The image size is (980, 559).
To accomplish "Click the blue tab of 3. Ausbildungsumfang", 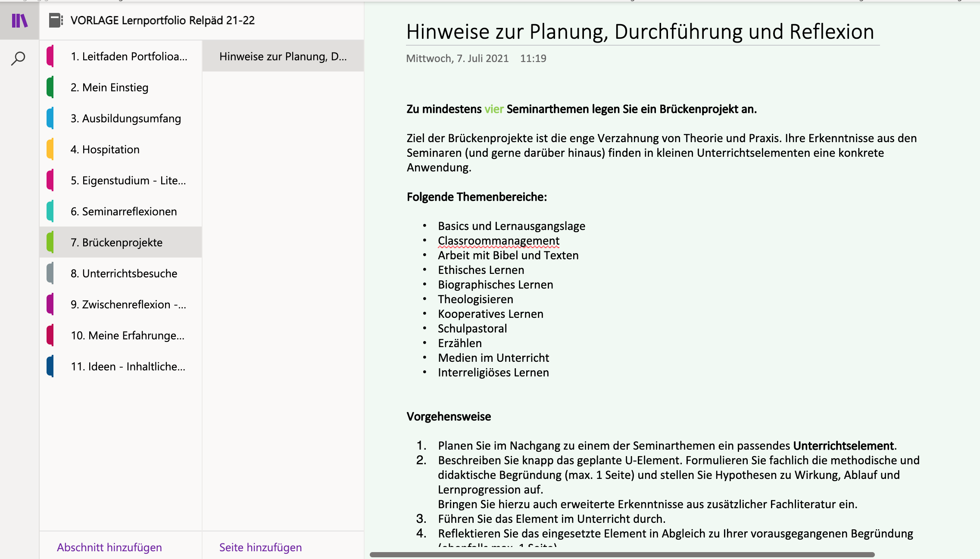I will [50, 118].
